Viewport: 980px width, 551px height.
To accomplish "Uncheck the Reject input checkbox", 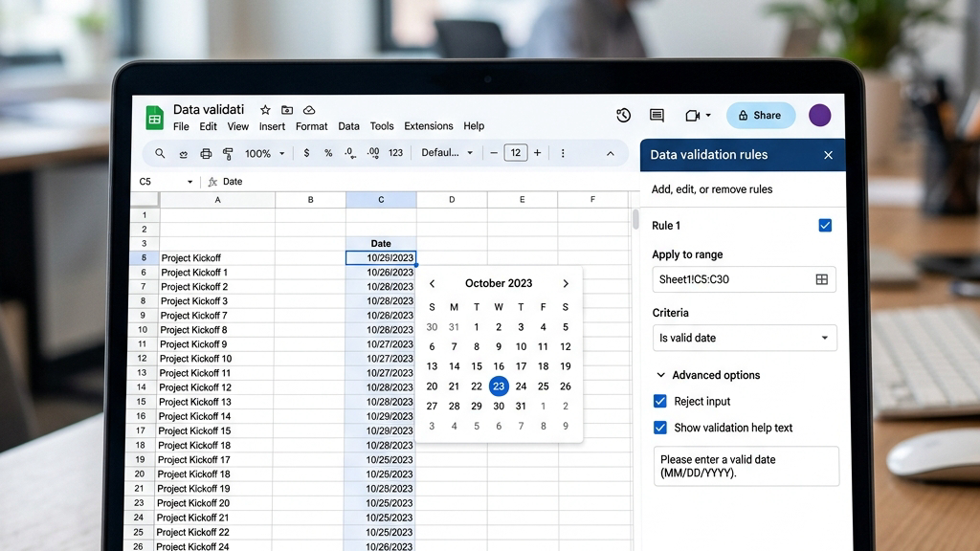I will click(660, 401).
